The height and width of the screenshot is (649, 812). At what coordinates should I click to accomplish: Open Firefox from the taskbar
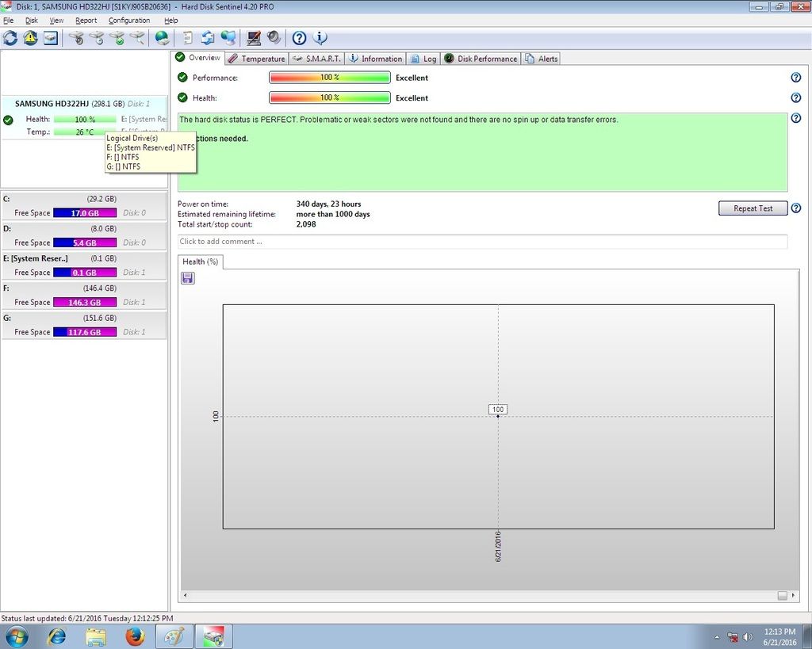135,636
